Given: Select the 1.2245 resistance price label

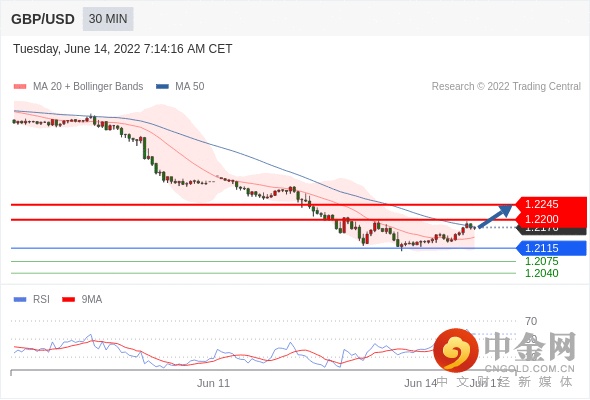Looking at the screenshot, I should 551,204.
